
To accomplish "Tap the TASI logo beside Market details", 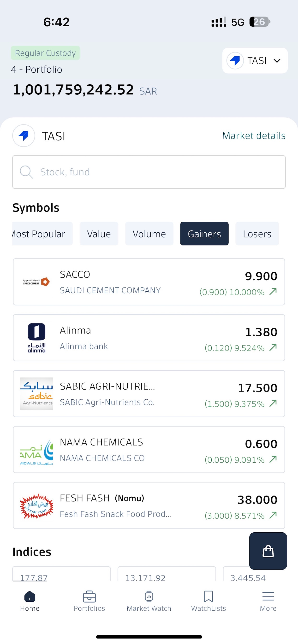I will 24,136.
